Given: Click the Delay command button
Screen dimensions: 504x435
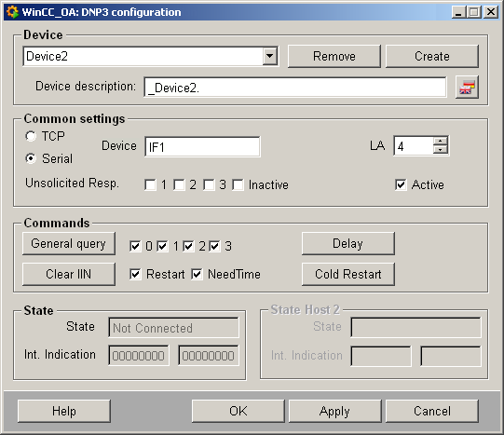Looking at the screenshot, I should tap(348, 243).
